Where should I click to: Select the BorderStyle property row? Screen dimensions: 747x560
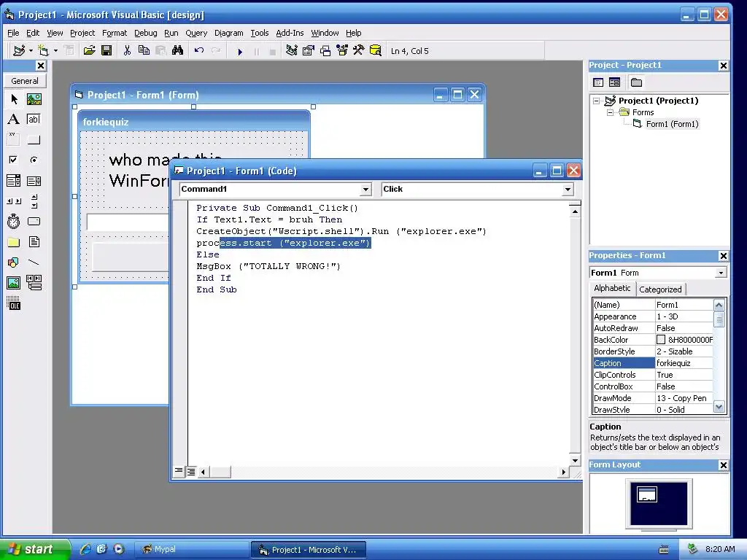point(653,351)
